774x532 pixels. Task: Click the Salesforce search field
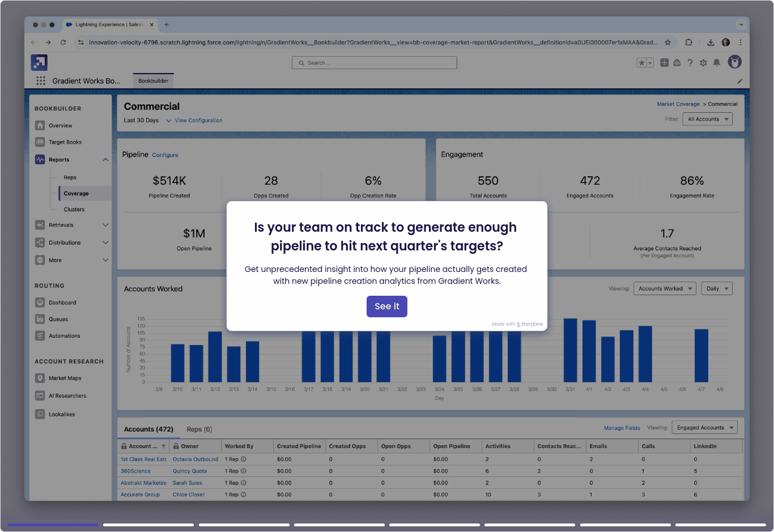pos(375,63)
